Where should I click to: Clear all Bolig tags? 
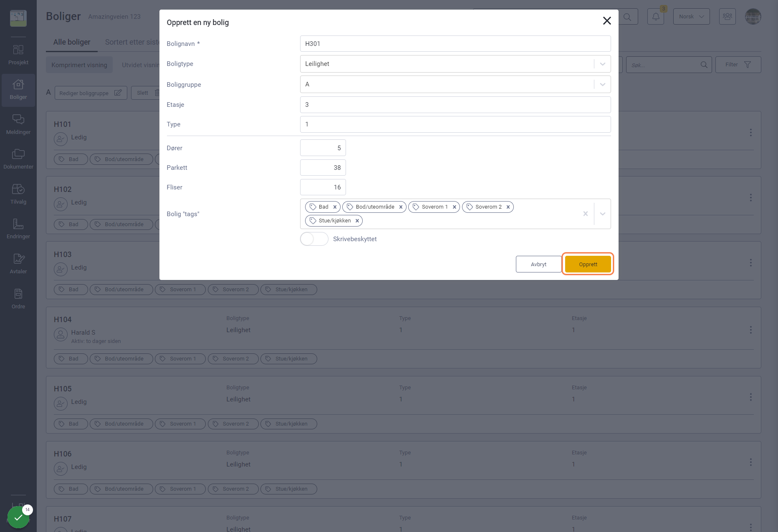pyautogui.click(x=586, y=214)
